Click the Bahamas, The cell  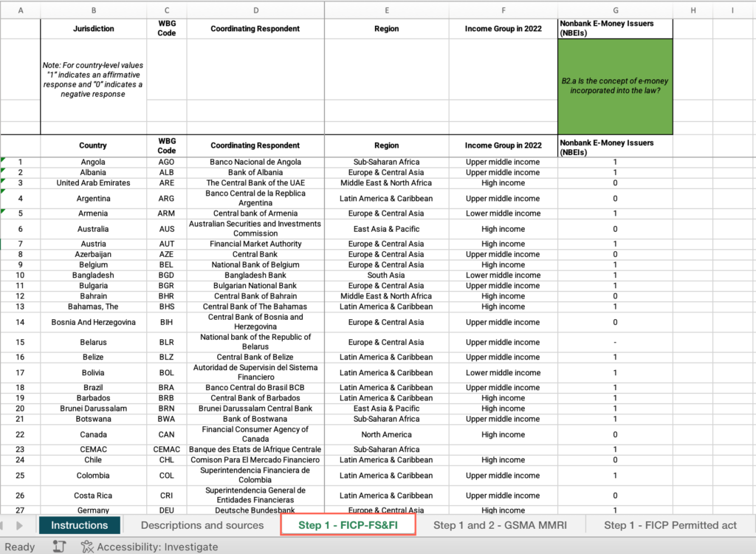point(93,307)
